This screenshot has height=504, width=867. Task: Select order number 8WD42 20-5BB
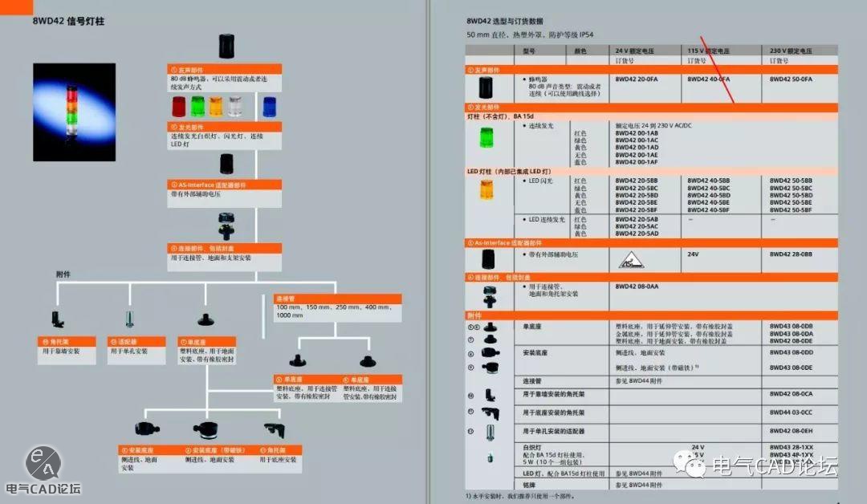click(x=637, y=181)
